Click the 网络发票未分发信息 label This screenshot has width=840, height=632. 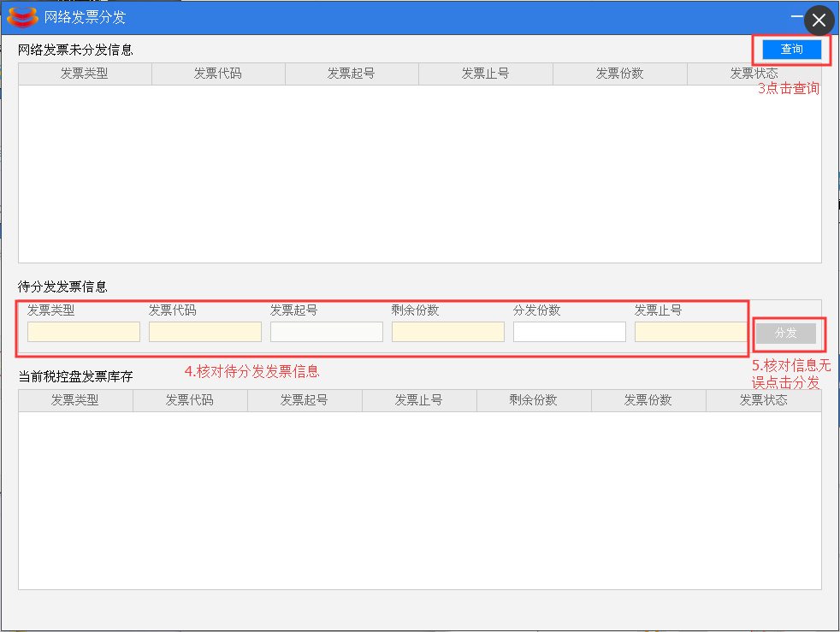[75, 50]
